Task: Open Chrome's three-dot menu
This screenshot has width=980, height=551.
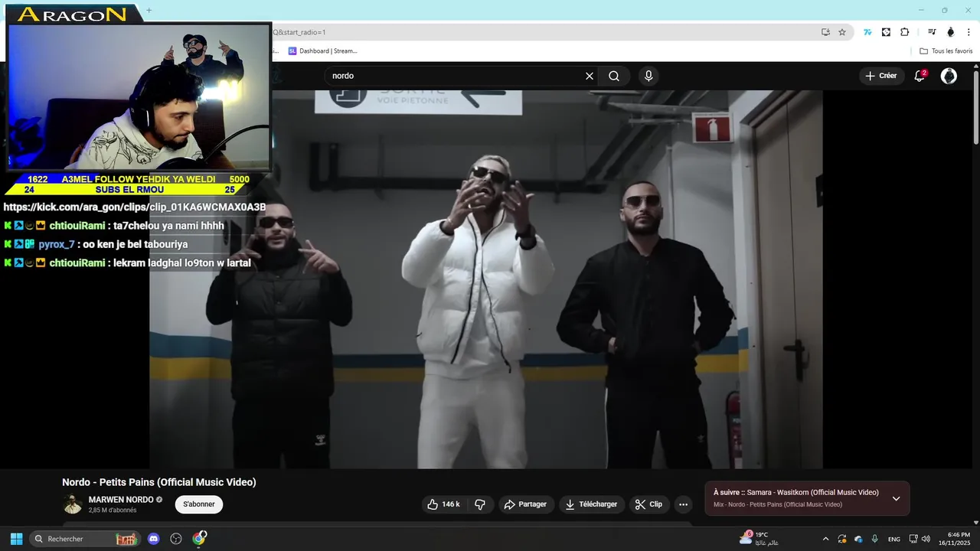Action: coord(969,32)
